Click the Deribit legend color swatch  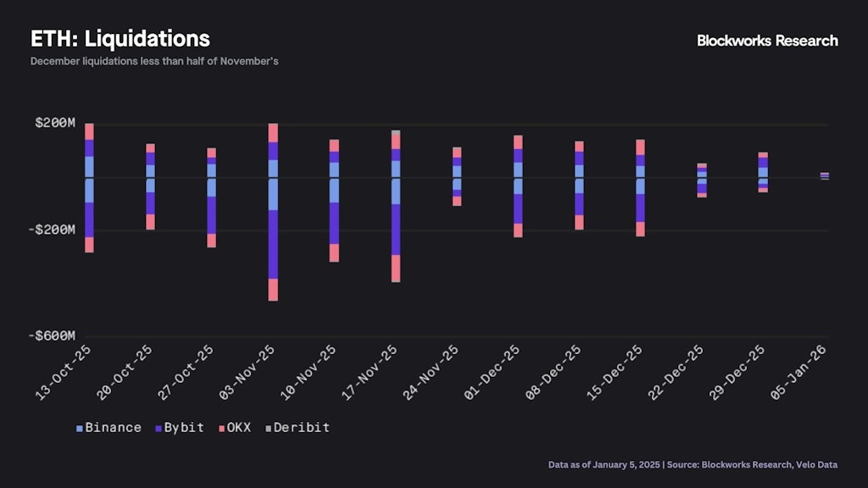point(268,429)
